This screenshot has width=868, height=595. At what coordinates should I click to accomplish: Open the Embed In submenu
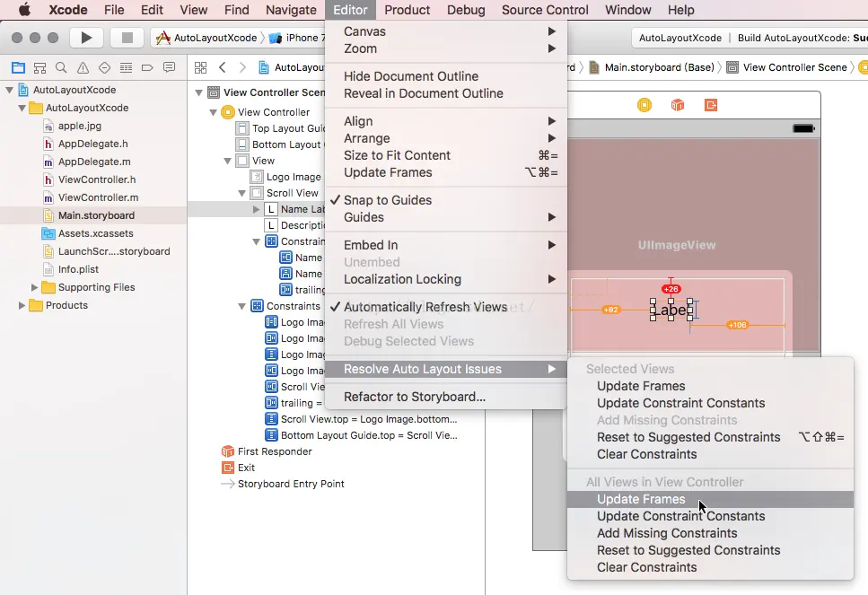[x=445, y=245]
